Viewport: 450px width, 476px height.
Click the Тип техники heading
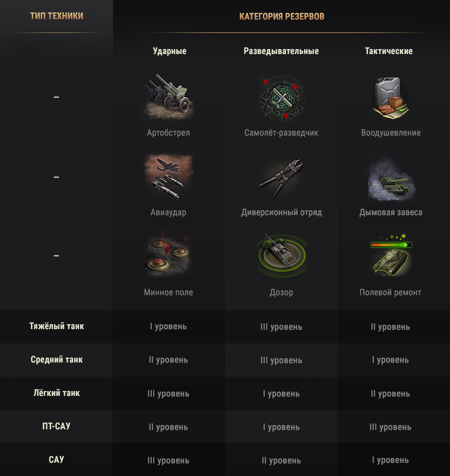(x=56, y=16)
